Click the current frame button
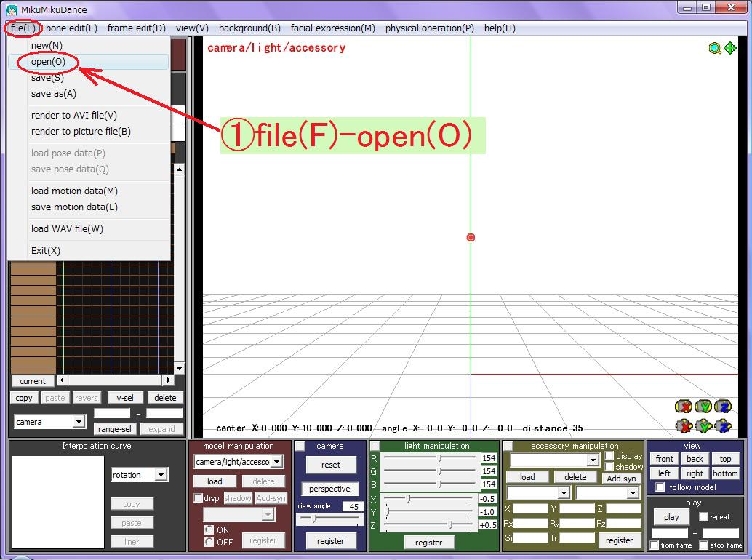Viewport: 752px width, 560px height. pos(33,380)
